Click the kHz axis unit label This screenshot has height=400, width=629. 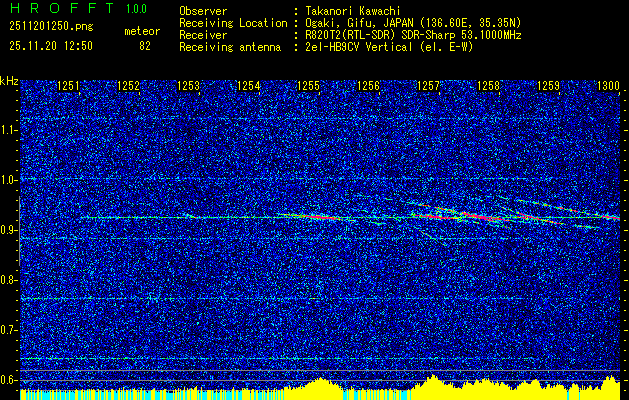9,81
